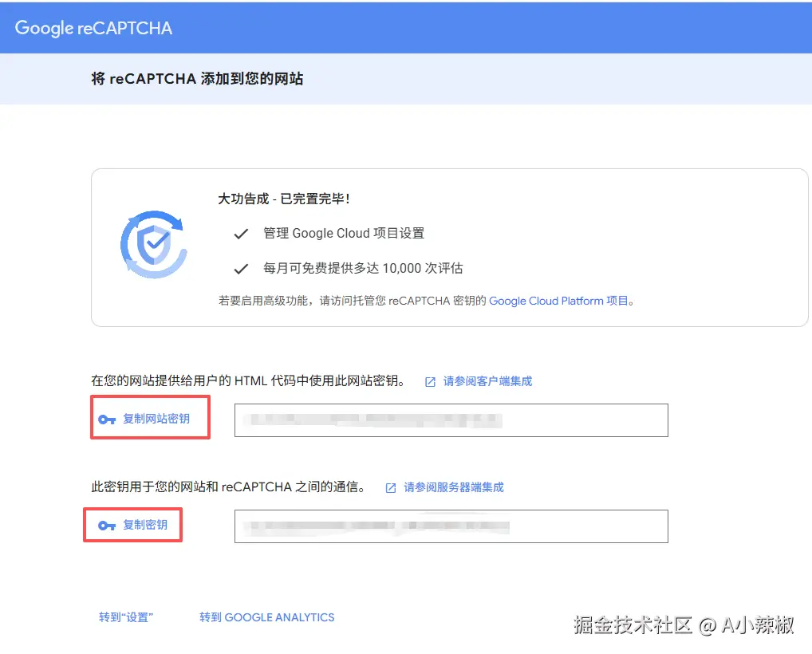This screenshot has width=812, height=654.
Task: Click the reCAPTCHA shield logo image
Action: tap(154, 244)
